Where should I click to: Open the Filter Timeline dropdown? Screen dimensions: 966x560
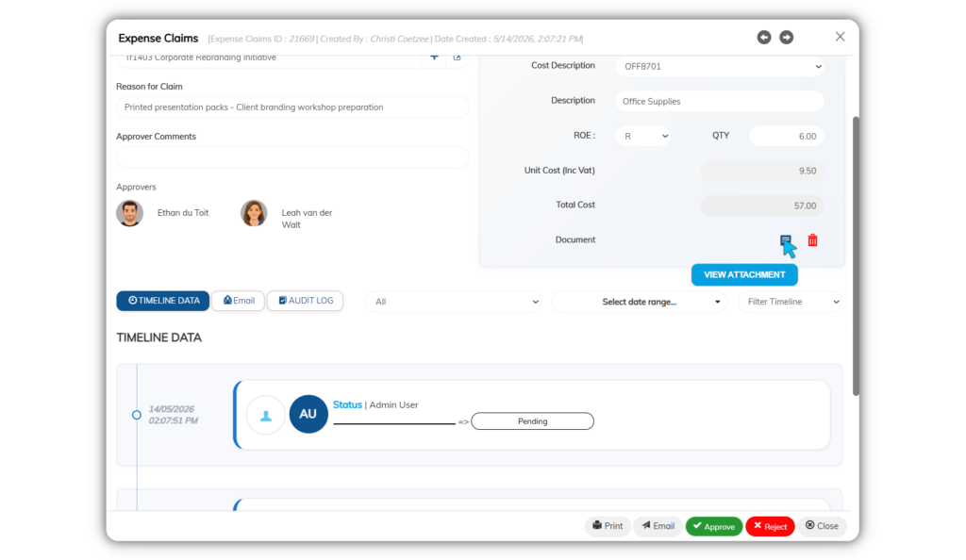(x=790, y=302)
